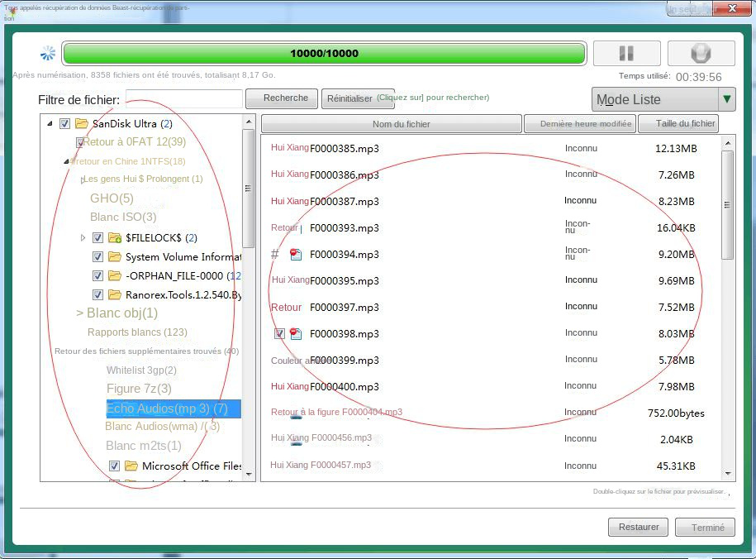This screenshot has height=559, width=756.
Task: Click the mp3 file icon for F0000398.mp3
Action: click(296, 334)
